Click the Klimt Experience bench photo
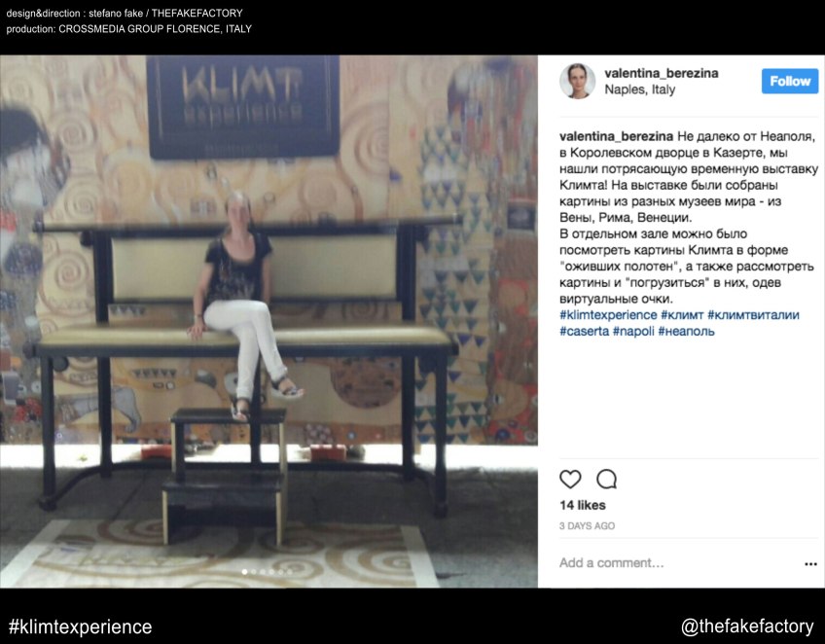The width and height of the screenshot is (825, 644). [x=269, y=321]
